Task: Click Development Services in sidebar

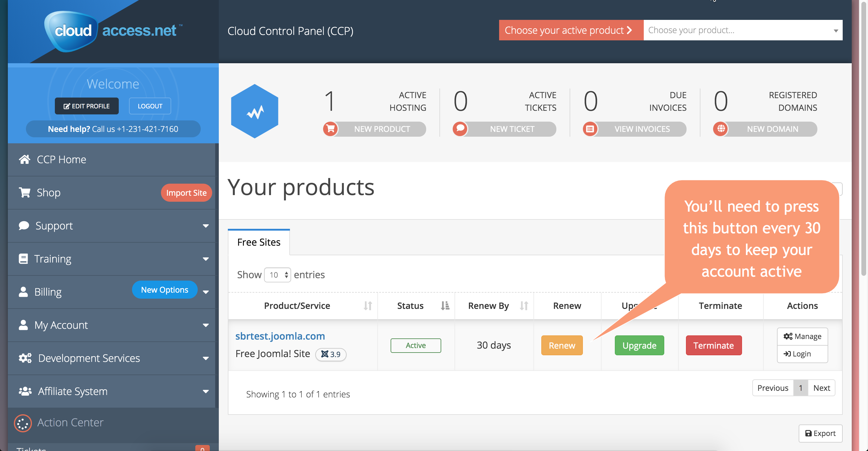Action: pos(89,359)
